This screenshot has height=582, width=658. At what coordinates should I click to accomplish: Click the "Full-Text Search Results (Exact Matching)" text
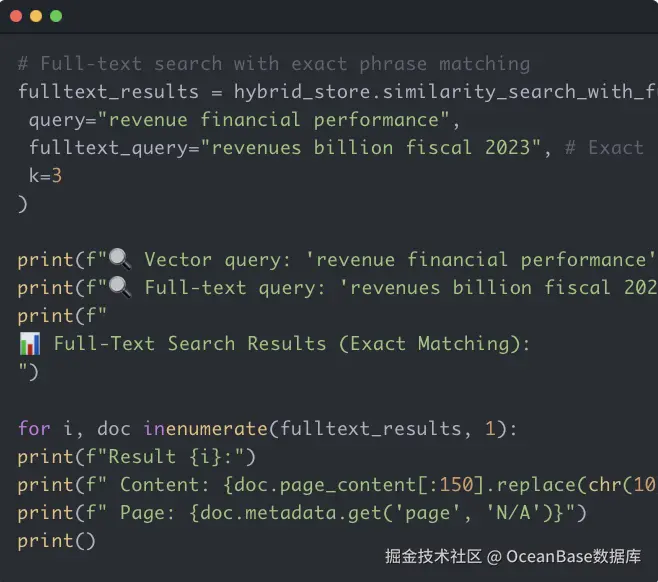(291, 344)
